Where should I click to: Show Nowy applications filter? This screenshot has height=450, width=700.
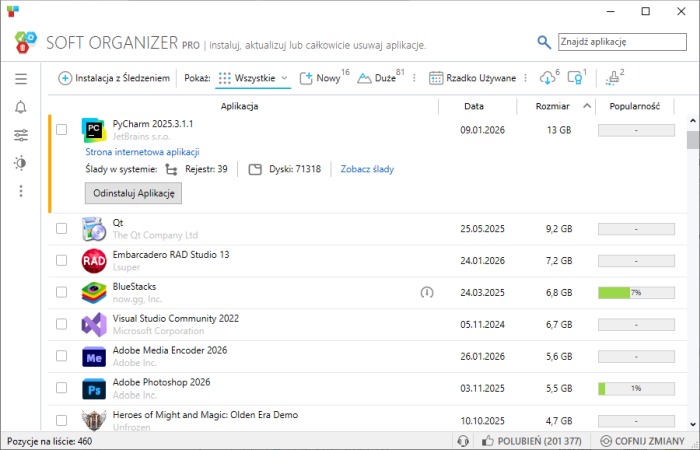coord(325,78)
